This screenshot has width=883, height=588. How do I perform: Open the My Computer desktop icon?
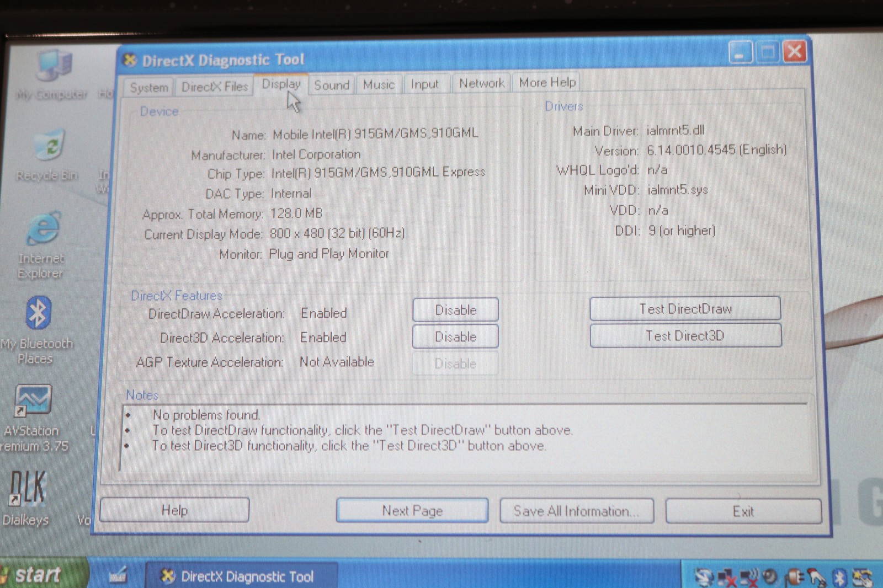tap(52, 74)
